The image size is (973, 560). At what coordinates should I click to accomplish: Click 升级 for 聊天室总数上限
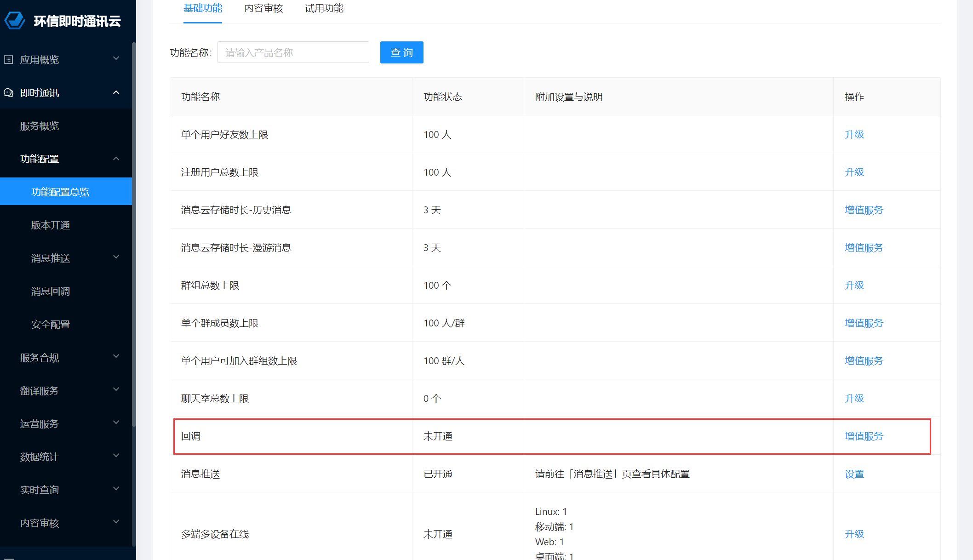[854, 399]
